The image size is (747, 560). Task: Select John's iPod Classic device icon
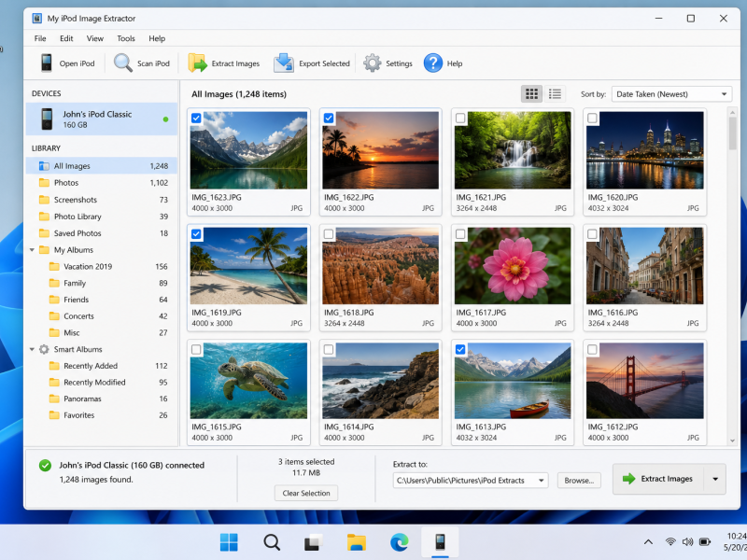click(47, 119)
